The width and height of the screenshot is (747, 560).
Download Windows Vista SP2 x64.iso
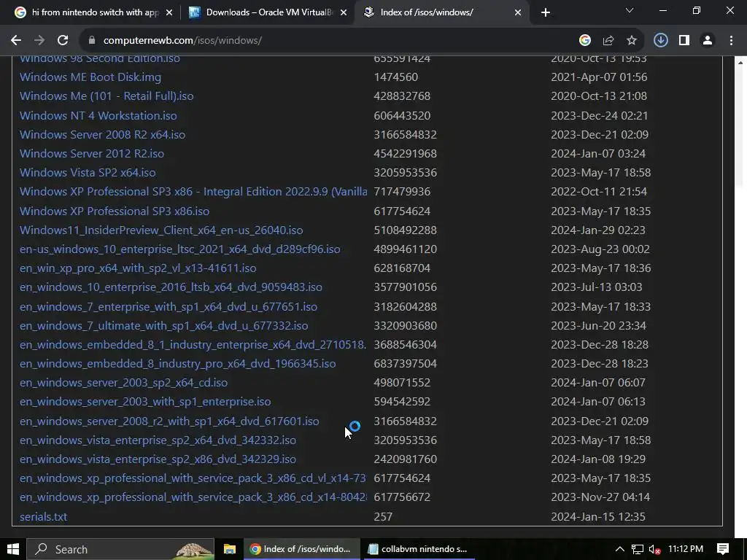[x=88, y=173]
